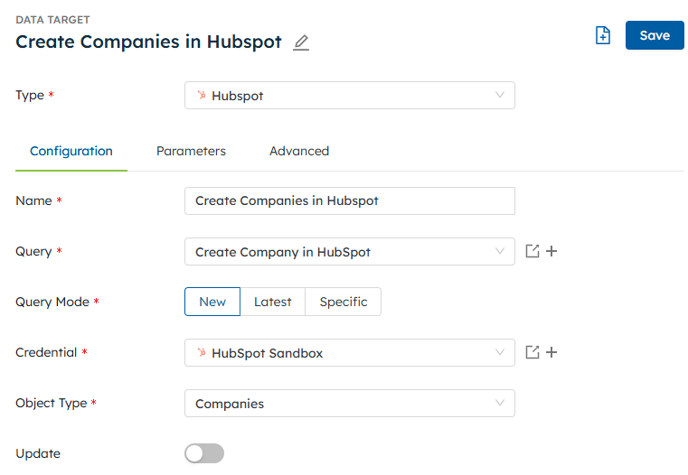Click the Save button
688x475 pixels.
click(x=655, y=36)
